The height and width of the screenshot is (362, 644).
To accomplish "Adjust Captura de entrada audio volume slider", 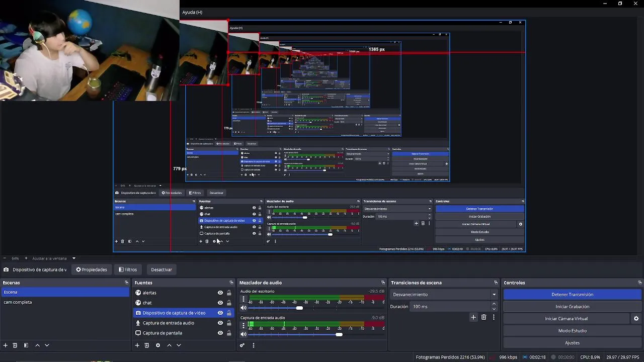I will pos(339,334).
